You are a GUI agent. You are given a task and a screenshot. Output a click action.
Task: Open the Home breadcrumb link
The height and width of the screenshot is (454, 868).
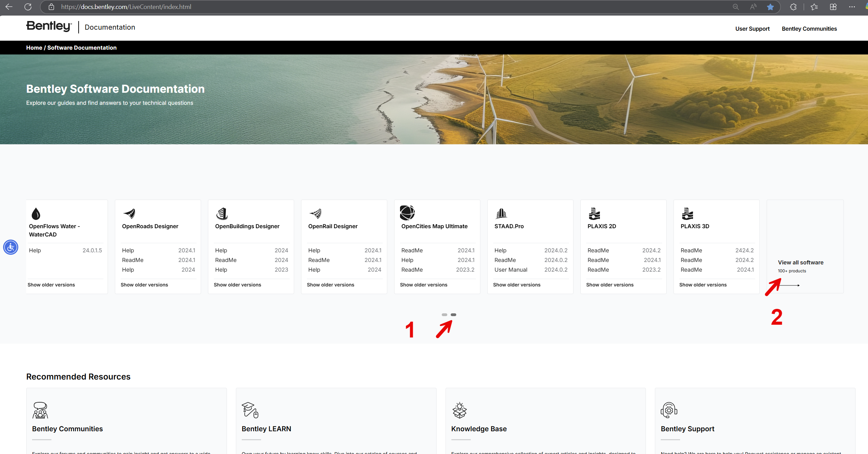pos(34,48)
